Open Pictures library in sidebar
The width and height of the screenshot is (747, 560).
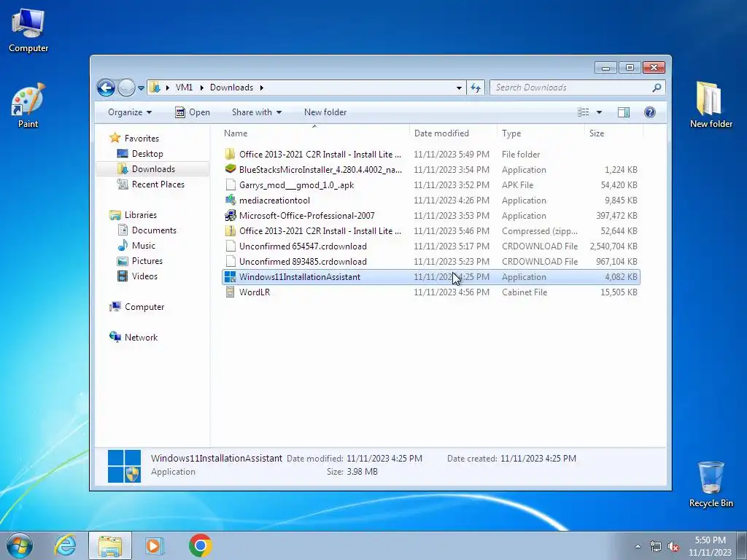point(147,261)
